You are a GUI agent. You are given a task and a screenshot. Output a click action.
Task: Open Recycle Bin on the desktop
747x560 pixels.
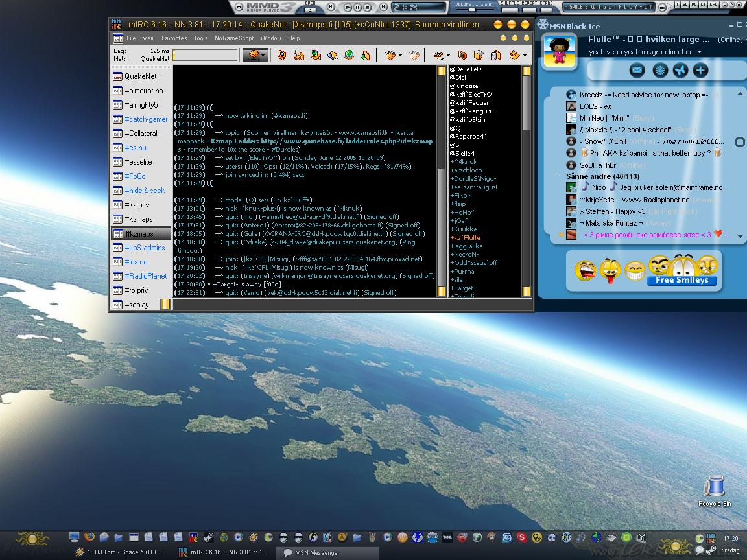click(x=714, y=491)
